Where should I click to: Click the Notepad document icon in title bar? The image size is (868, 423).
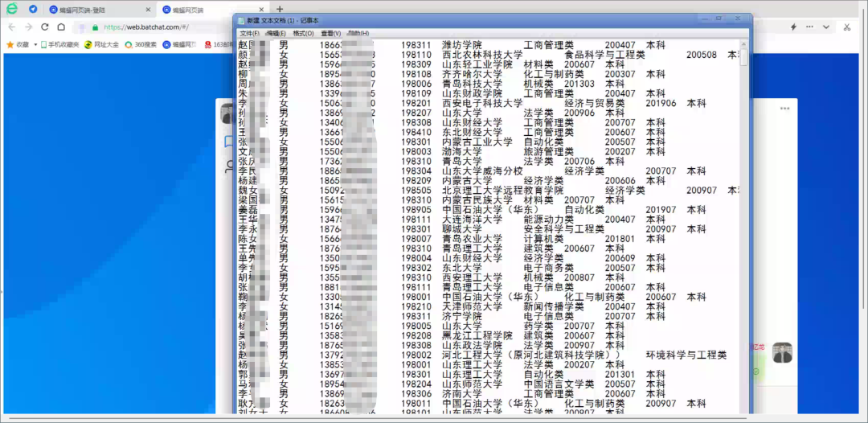pos(241,20)
